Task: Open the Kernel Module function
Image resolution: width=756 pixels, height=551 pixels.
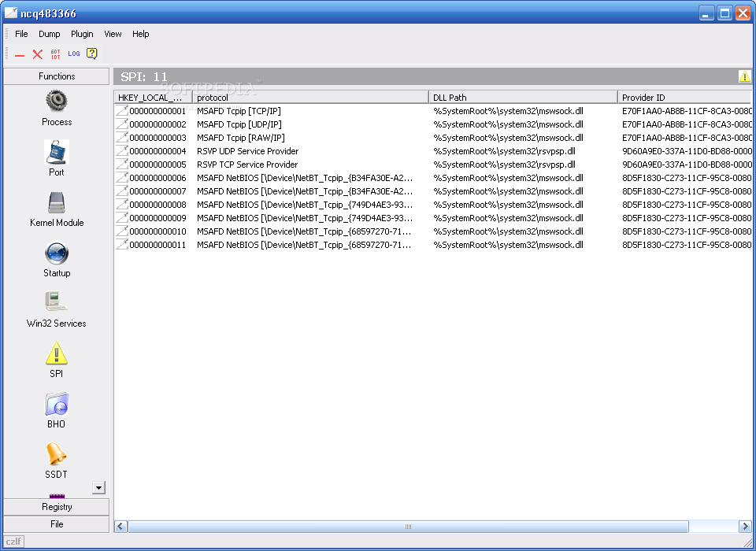Action: click(x=57, y=209)
